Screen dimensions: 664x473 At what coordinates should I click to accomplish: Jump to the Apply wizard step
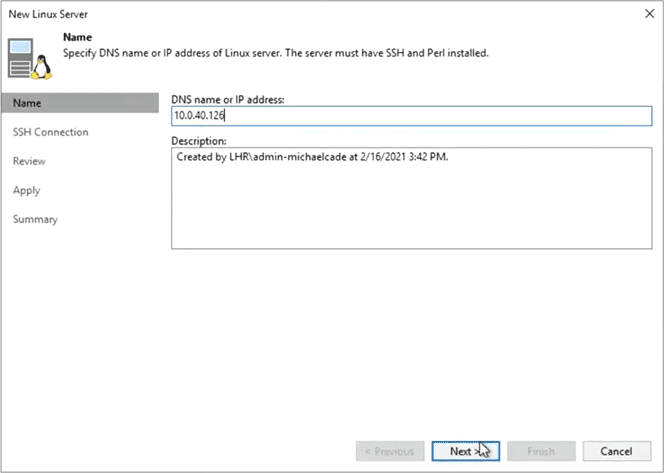26,190
